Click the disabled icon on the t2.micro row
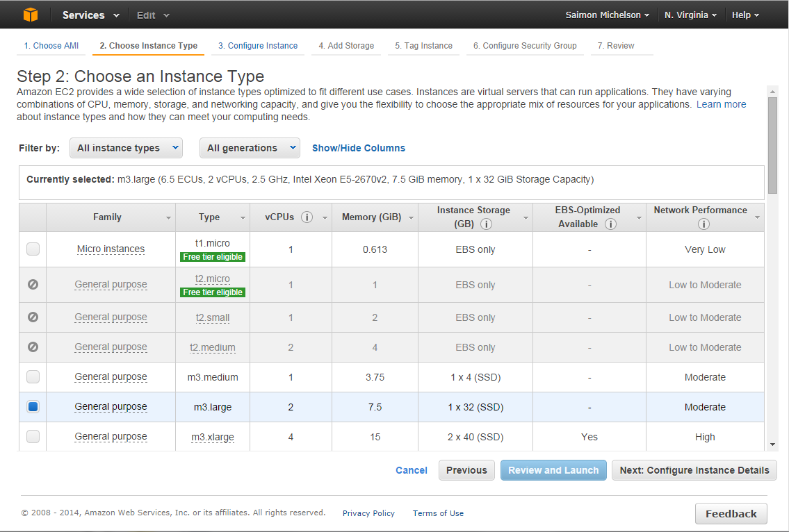 pyautogui.click(x=33, y=285)
